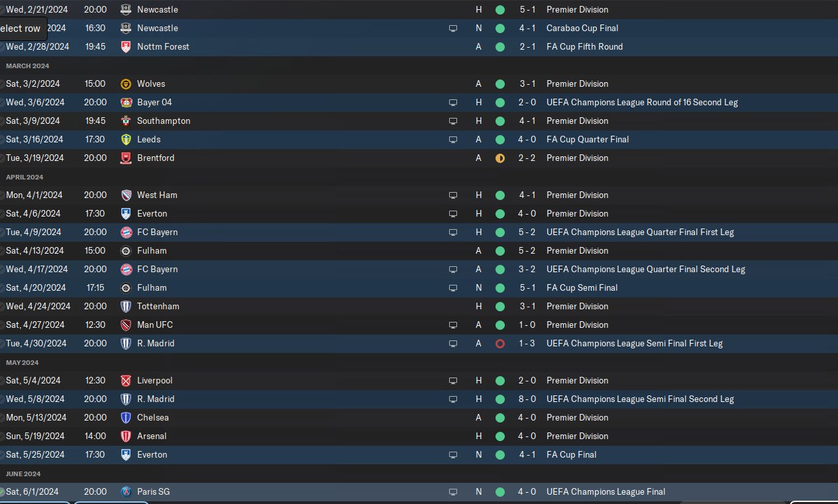
Task: Click the Paris SG club crest
Action: 126,492
